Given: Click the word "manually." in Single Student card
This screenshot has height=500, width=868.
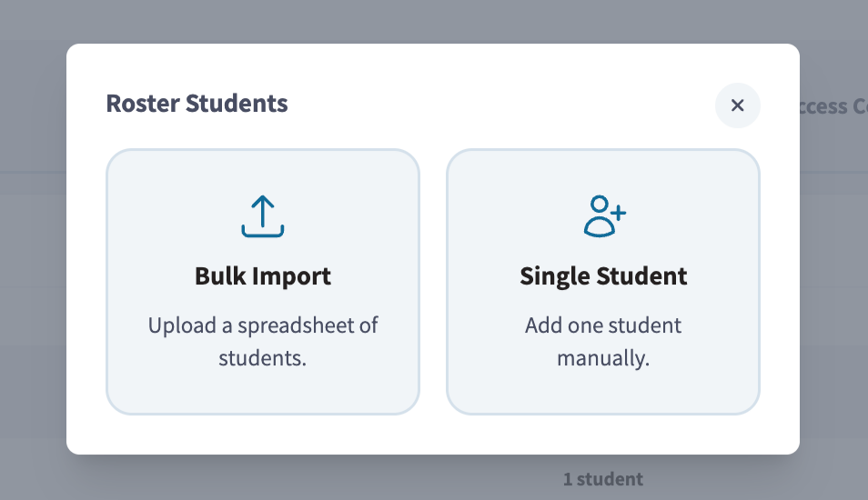Looking at the screenshot, I should coord(603,358).
